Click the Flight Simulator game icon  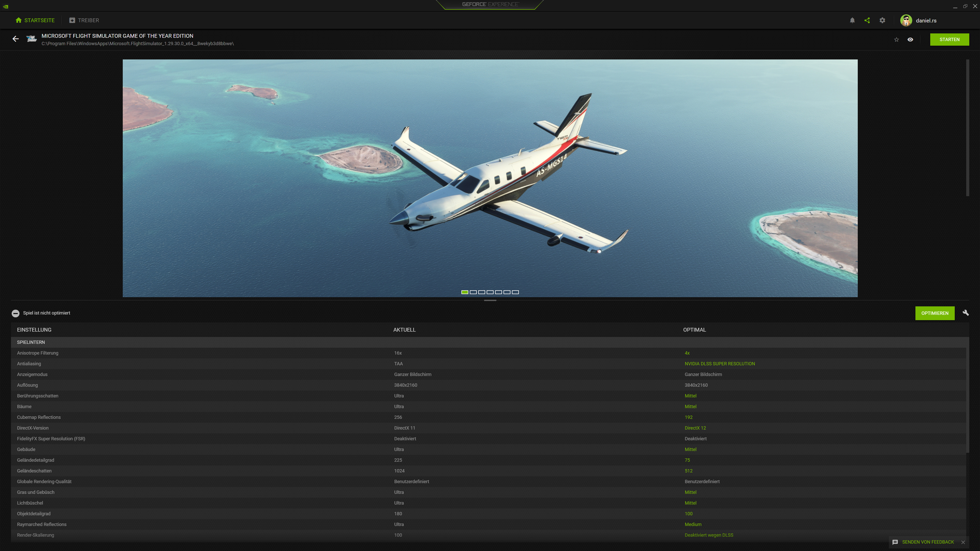[32, 39]
